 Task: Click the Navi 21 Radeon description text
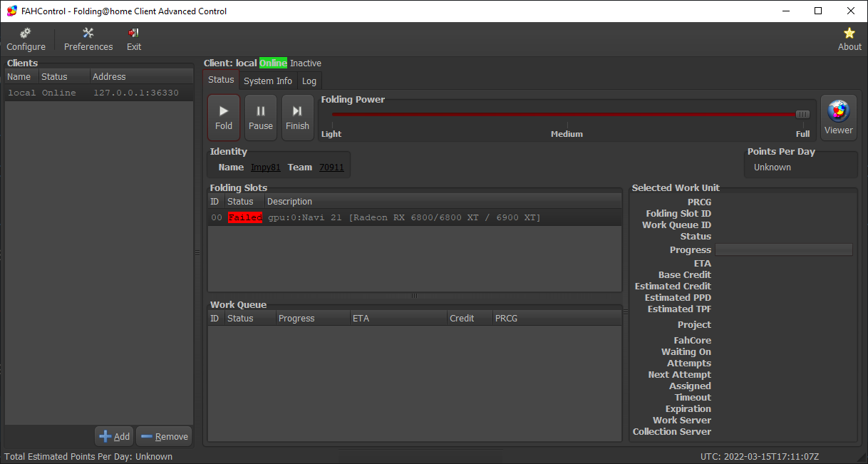[x=404, y=217]
